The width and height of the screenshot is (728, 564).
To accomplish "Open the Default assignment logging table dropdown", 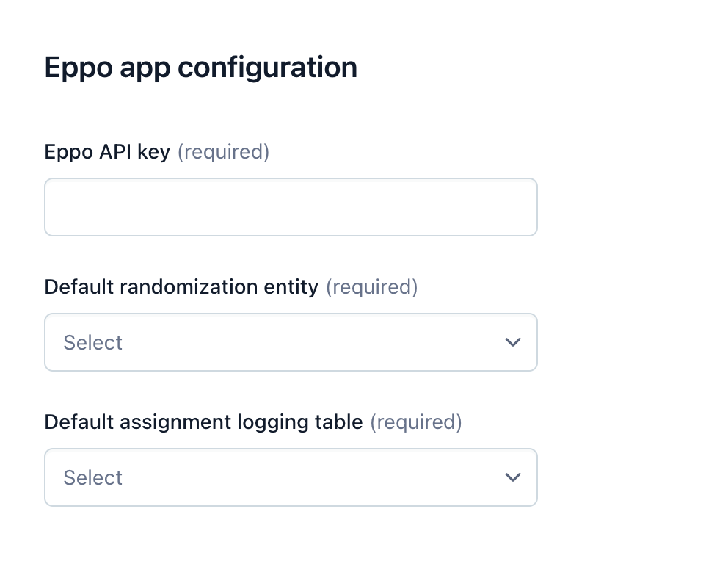I will 291,477.
